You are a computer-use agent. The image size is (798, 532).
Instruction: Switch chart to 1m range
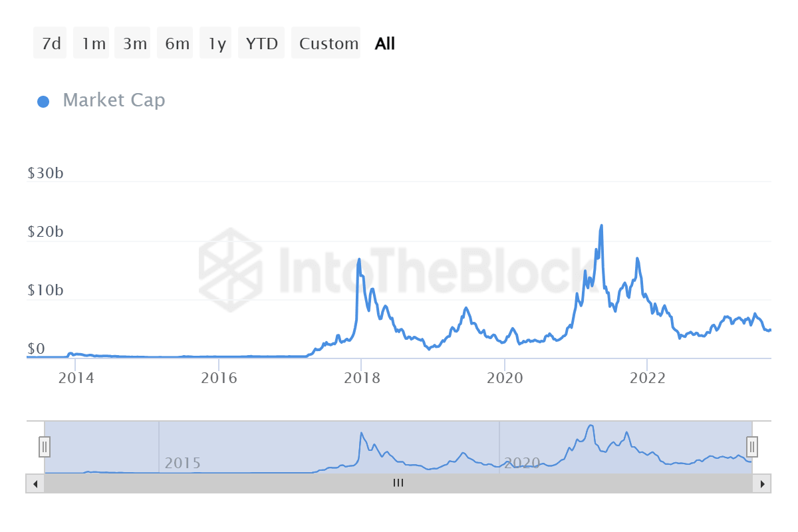coord(93,44)
